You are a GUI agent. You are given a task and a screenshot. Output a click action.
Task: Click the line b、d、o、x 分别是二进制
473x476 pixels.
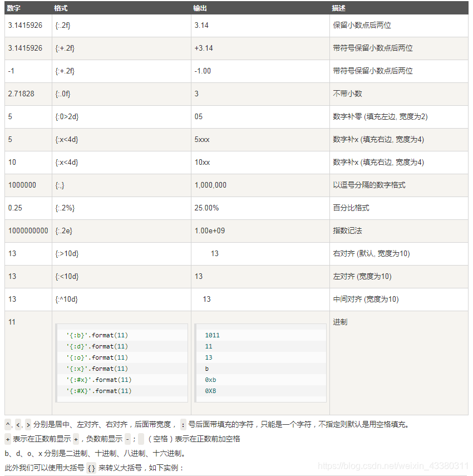[x=95, y=454]
